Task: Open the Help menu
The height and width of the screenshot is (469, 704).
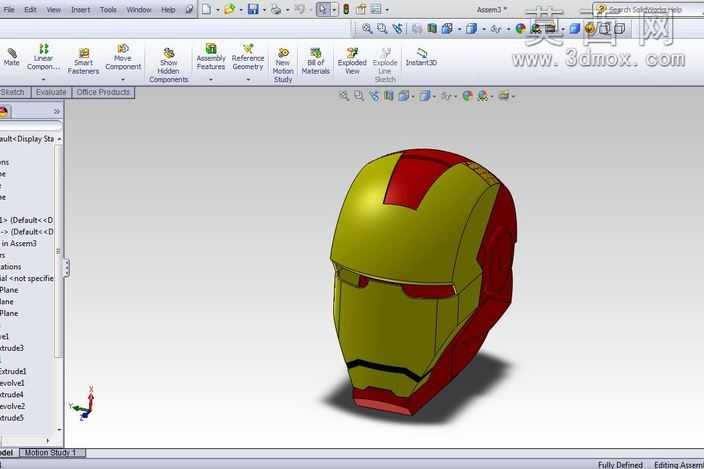Action: click(168, 9)
